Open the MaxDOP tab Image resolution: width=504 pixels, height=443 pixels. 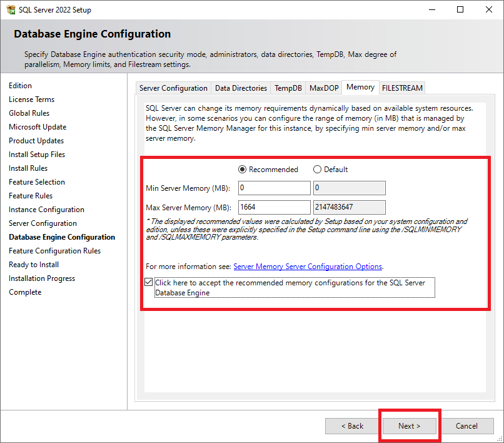(324, 88)
